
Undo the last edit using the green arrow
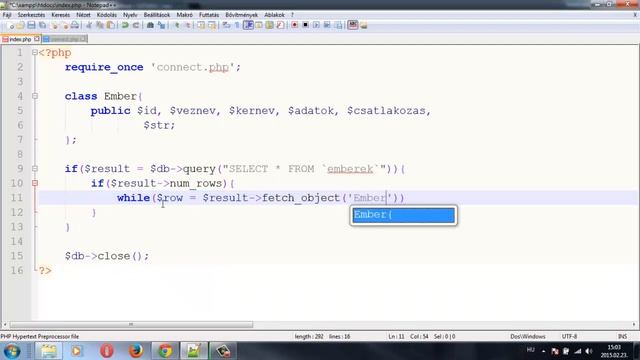tap(124, 25)
